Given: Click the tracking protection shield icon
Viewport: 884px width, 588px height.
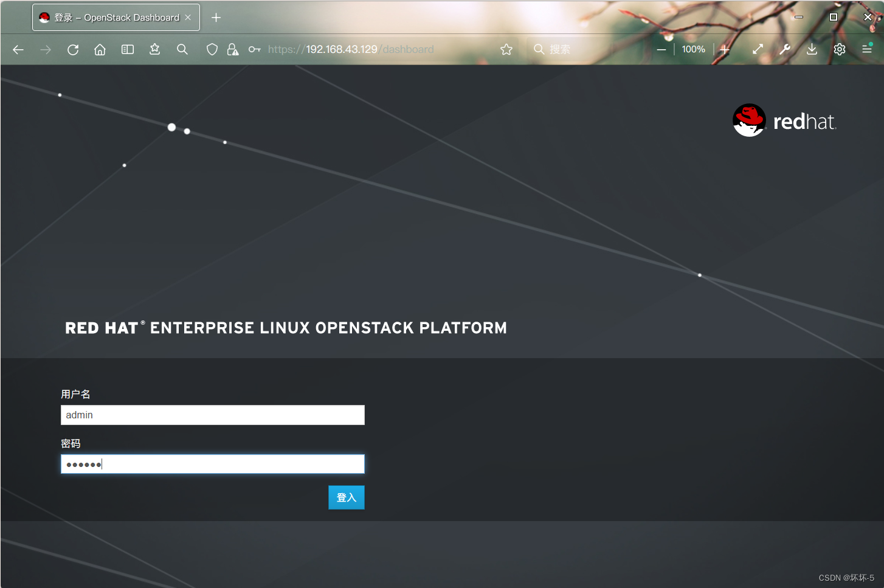Looking at the screenshot, I should pos(212,49).
